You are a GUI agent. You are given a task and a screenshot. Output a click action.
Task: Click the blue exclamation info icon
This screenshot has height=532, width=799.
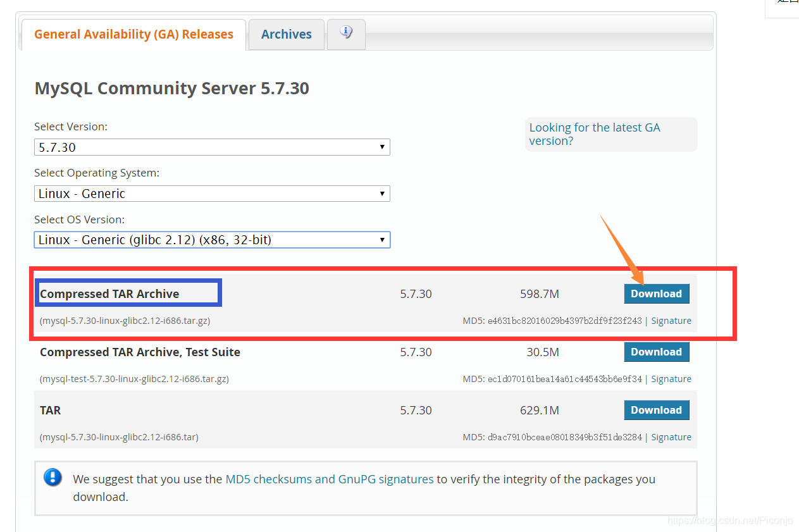[53, 477]
